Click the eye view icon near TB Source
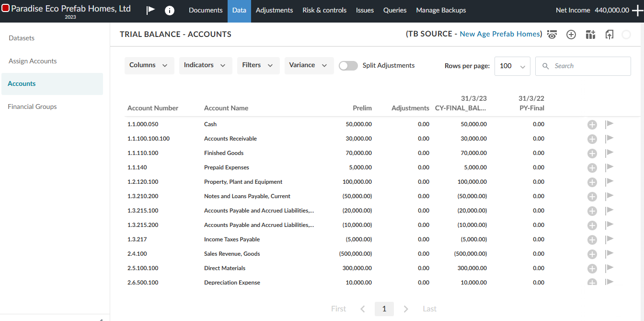The width and height of the screenshot is (644, 321). click(x=552, y=34)
